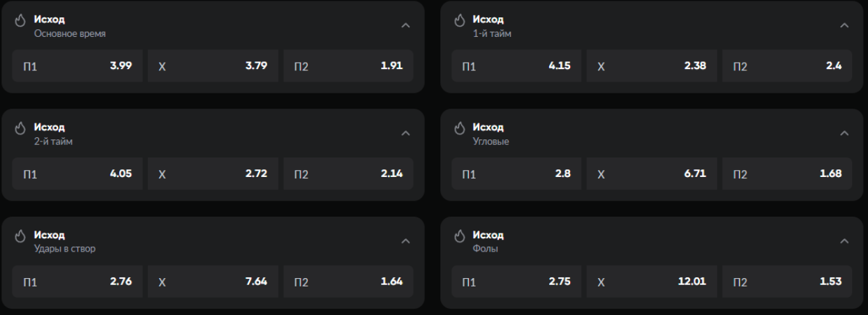The image size is (868, 315).
Task: Choose fouls draw at 12.01
Action: [x=651, y=282]
